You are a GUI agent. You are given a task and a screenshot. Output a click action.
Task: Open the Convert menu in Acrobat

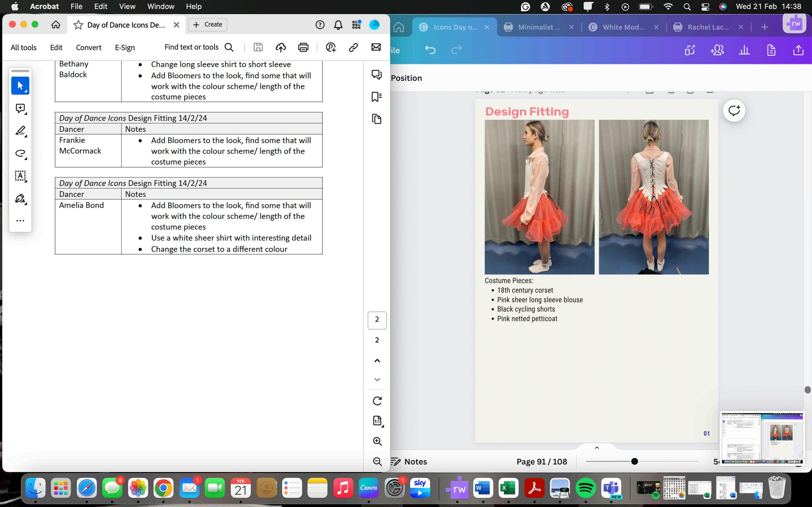89,48
